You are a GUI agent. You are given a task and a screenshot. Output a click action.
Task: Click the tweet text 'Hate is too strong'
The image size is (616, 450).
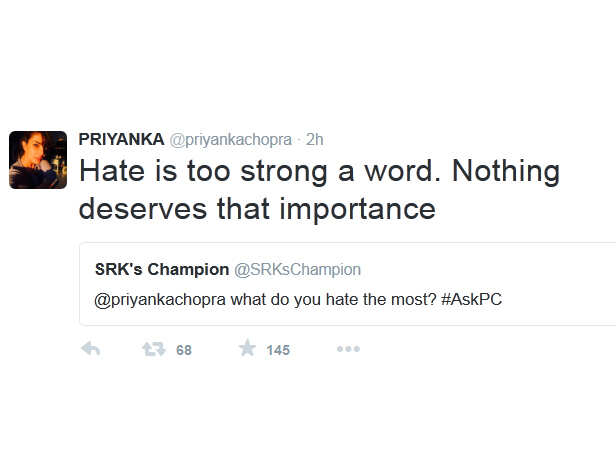pyautogui.click(x=204, y=171)
